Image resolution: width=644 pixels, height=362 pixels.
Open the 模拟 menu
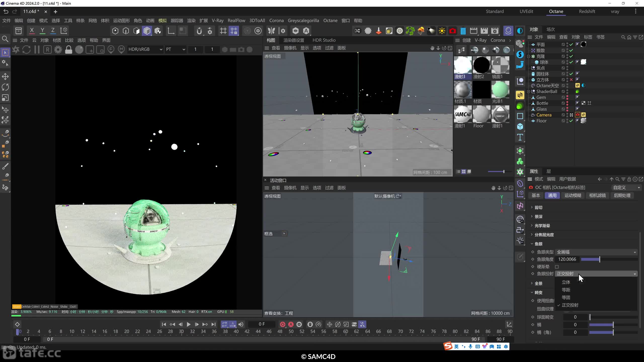(163, 20)
